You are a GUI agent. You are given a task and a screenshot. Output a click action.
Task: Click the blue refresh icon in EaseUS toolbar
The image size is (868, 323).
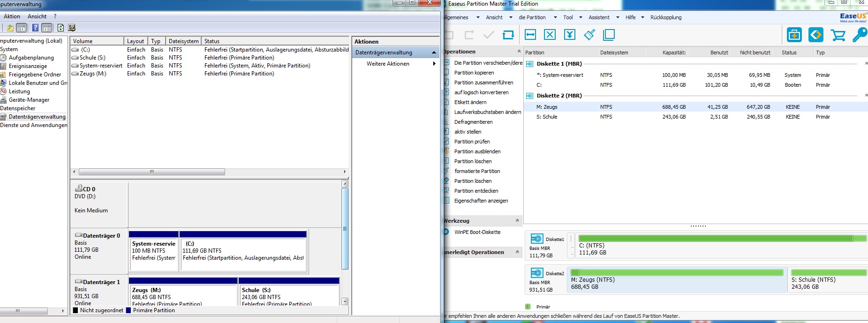508,35
